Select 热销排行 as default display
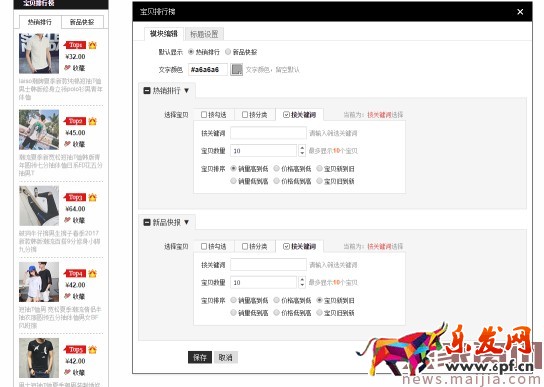 click(x=191, y=52)
